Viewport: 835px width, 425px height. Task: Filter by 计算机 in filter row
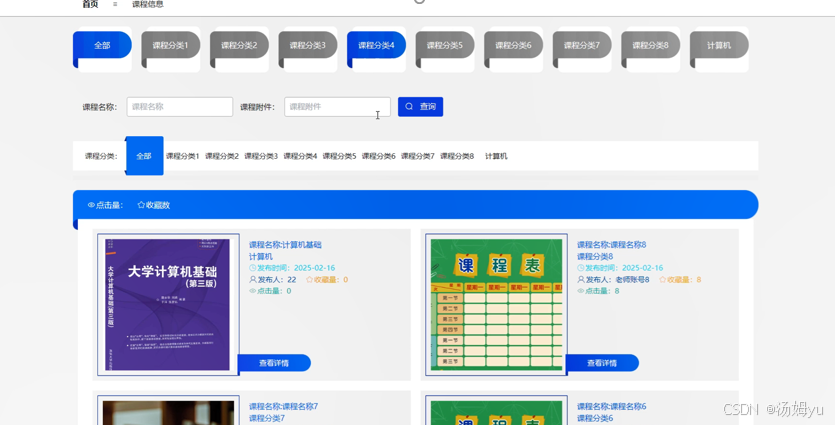click(496, 156)
